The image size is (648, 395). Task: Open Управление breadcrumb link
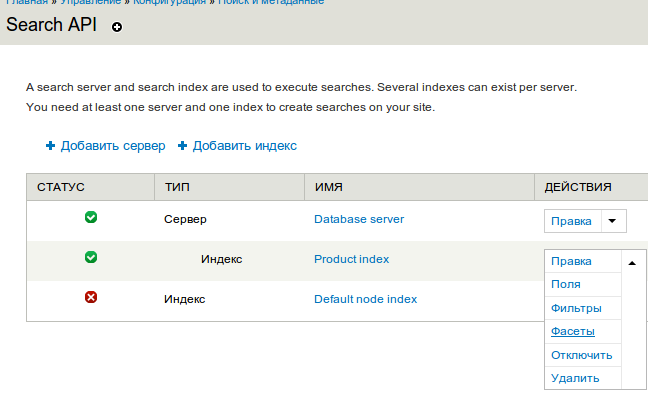(91, 2)
